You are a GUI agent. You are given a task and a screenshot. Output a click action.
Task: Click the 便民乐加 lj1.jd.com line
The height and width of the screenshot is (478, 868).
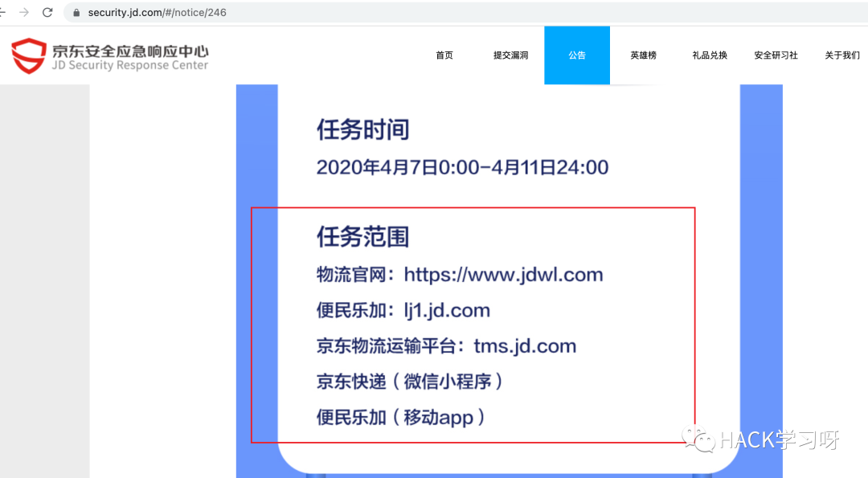[403, 310]
